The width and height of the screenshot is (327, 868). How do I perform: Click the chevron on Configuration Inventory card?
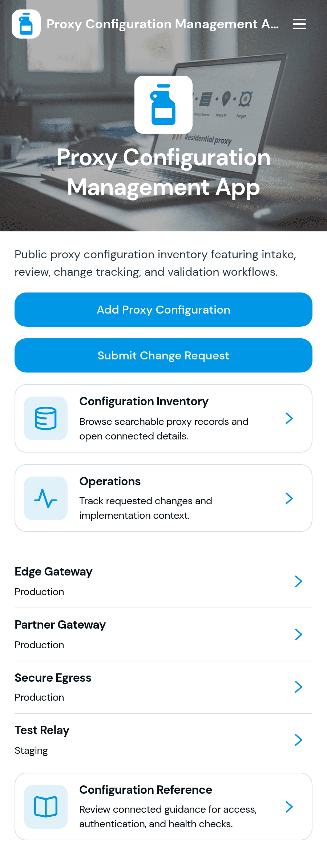click(289, 418)
